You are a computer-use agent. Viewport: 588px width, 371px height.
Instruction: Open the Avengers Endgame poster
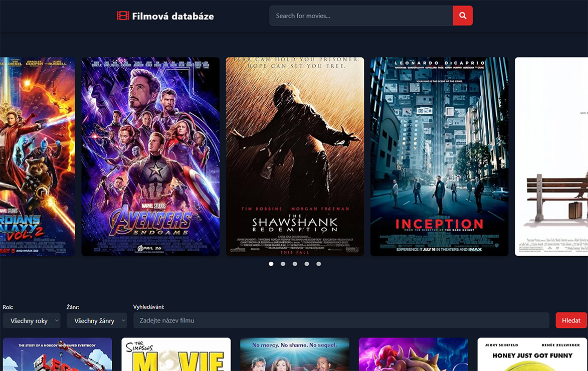(150, 155)
